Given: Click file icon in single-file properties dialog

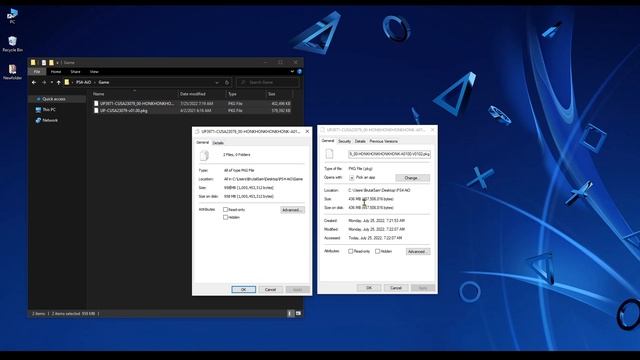Looking at the screenshot, I should click(x=329, y=153).
